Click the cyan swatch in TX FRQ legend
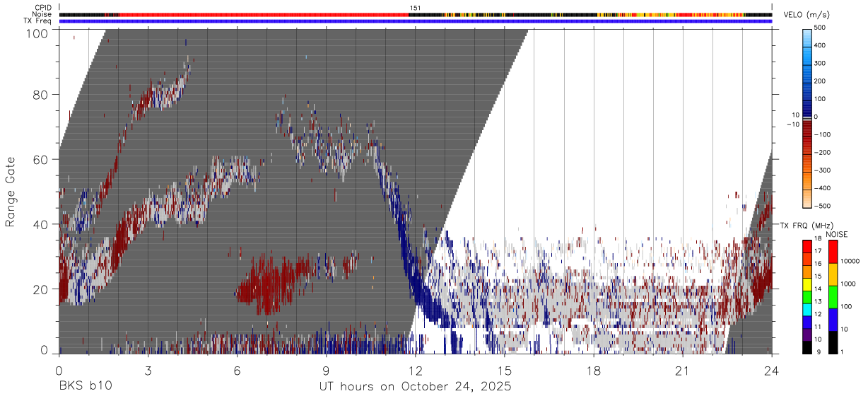Image resolution: width=868 pixels, height=401 pixels. (x=807, y=308)
